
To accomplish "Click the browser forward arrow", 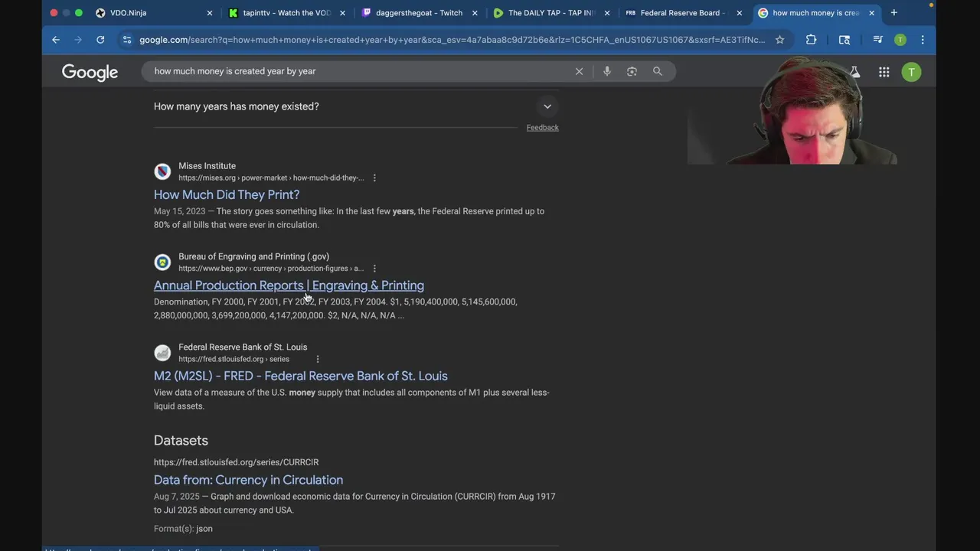I will coord(78,40).
